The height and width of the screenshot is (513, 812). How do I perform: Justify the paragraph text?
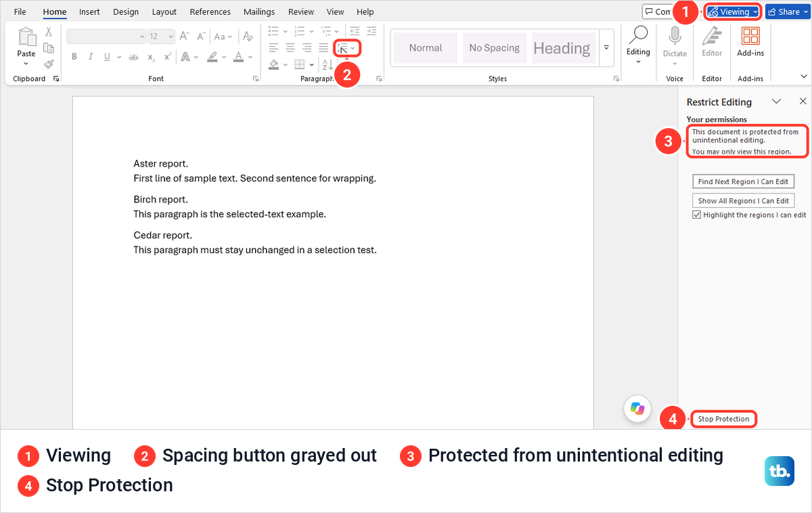coord(323,47)
